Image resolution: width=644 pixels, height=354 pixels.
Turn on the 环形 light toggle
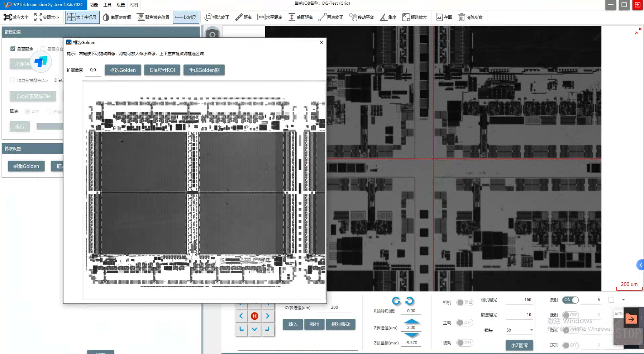point(571,345)
